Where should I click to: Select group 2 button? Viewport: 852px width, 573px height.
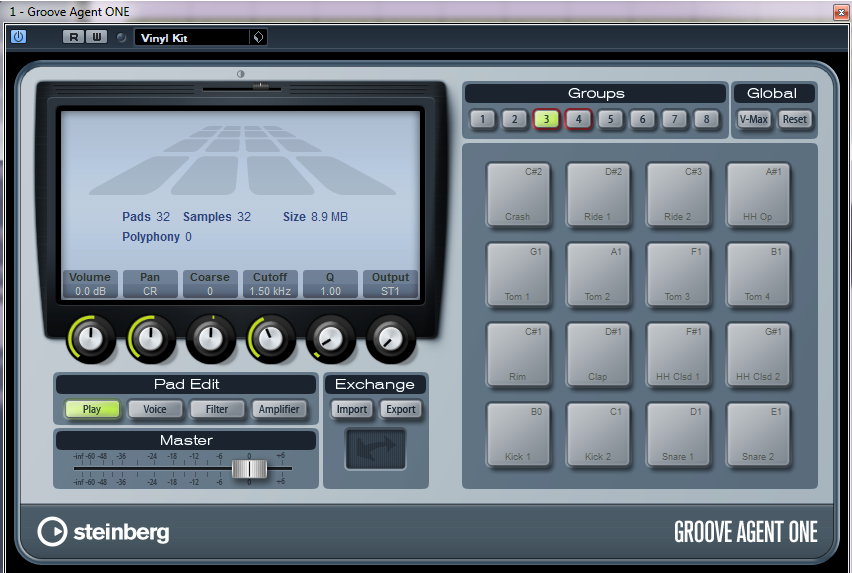(515, 119)
